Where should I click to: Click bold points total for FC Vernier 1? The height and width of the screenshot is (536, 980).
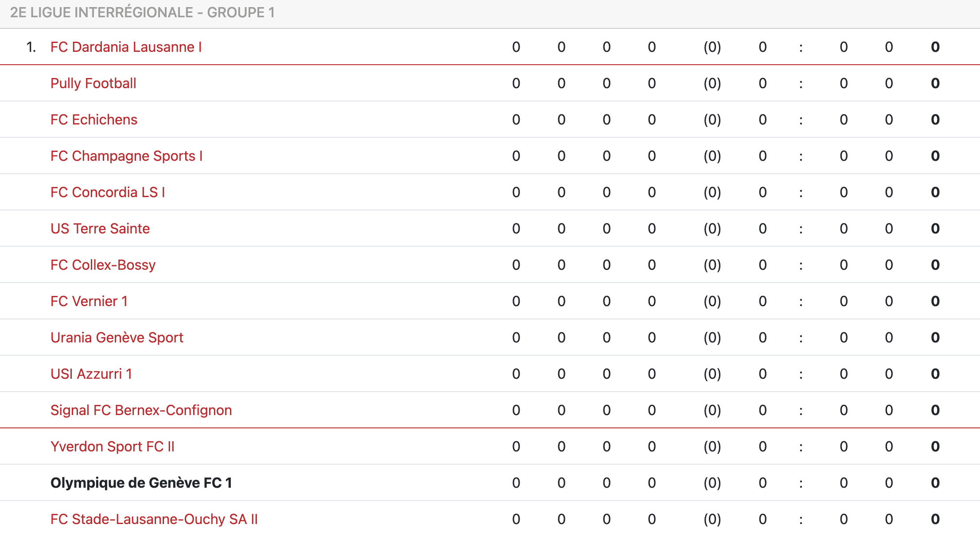click(935, 301)
